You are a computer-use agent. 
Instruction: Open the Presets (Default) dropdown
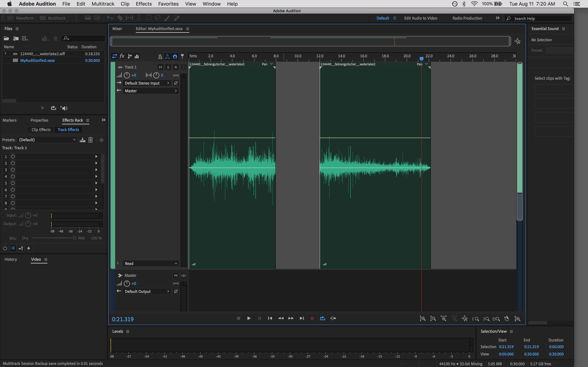[x=47, y=140]
